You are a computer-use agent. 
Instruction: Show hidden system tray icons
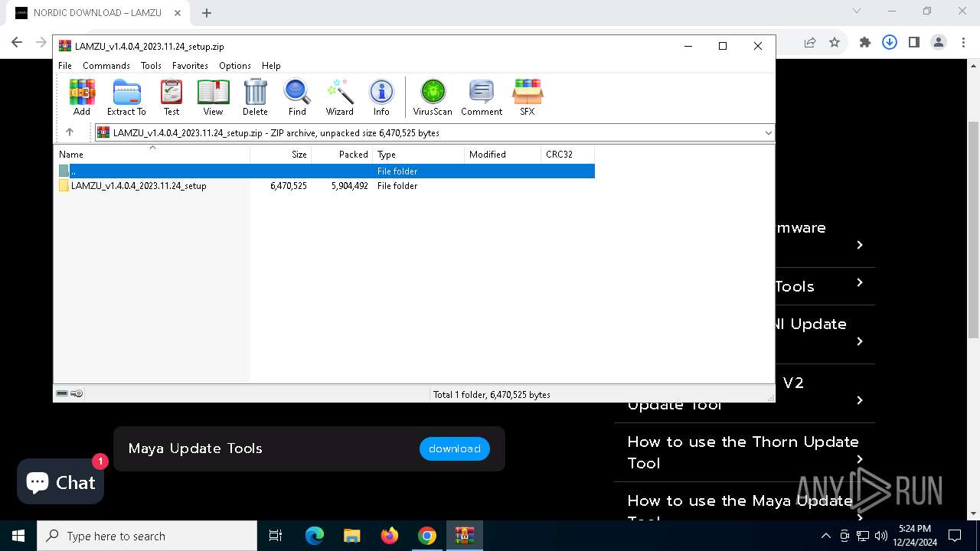(x=826, y=536)
